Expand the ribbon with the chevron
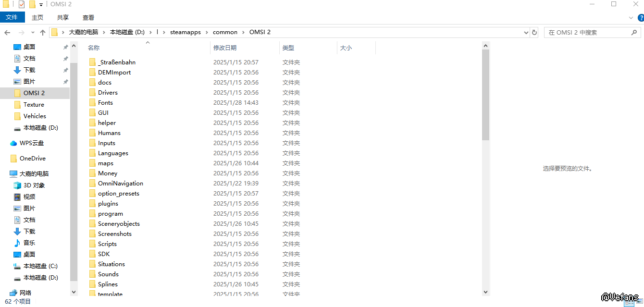This screenshot has height=307, width=644. [632, 18]
